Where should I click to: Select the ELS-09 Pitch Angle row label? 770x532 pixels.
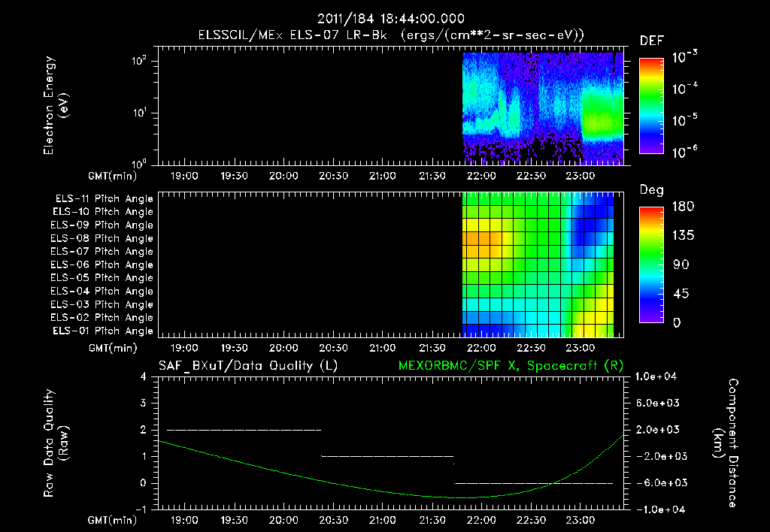pos(102,225)
